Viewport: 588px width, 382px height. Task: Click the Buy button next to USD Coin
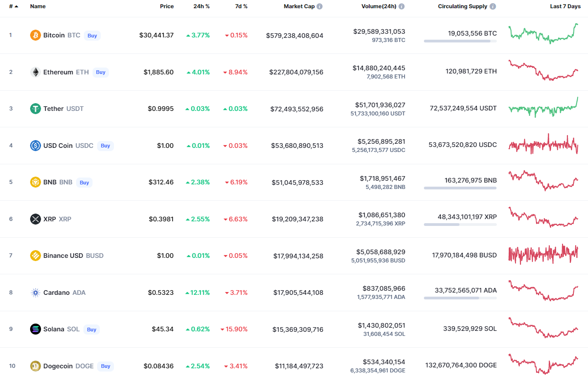(x=105, y=146)
